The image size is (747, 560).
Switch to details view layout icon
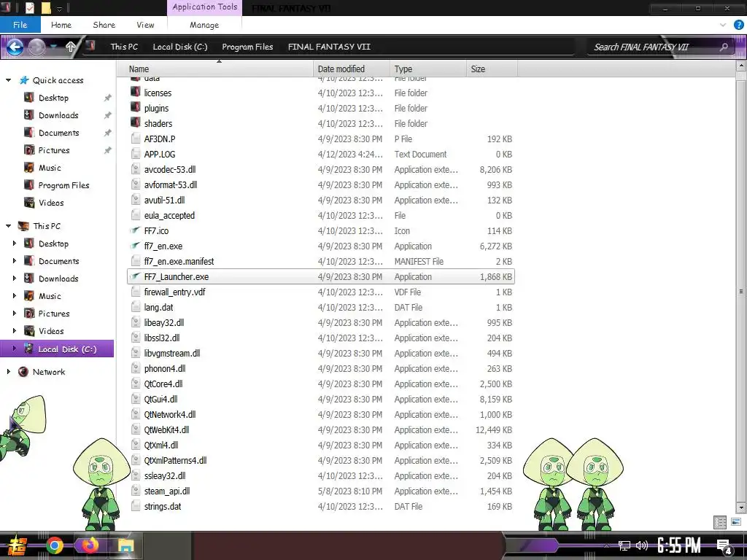pos(720,522)
